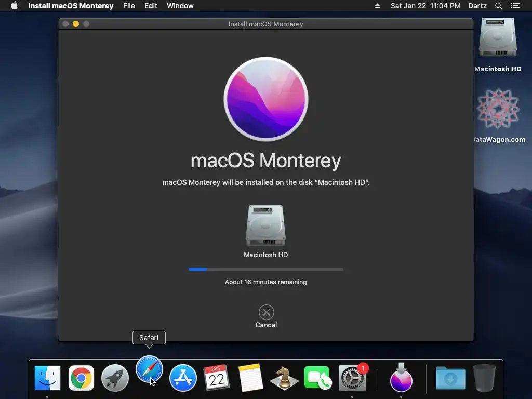
Task: Launch Chess app from the dock
Action: click(284, 378)
